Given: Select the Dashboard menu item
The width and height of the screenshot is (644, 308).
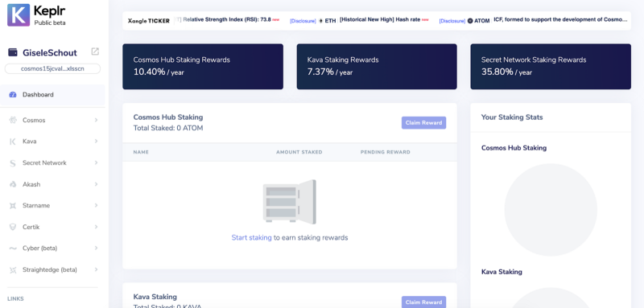Looking at the screenshot, I should click(52, 95).
